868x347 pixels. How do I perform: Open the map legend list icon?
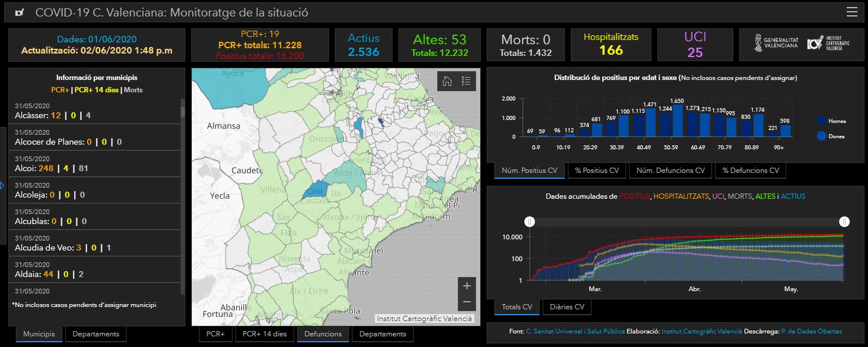466,81
